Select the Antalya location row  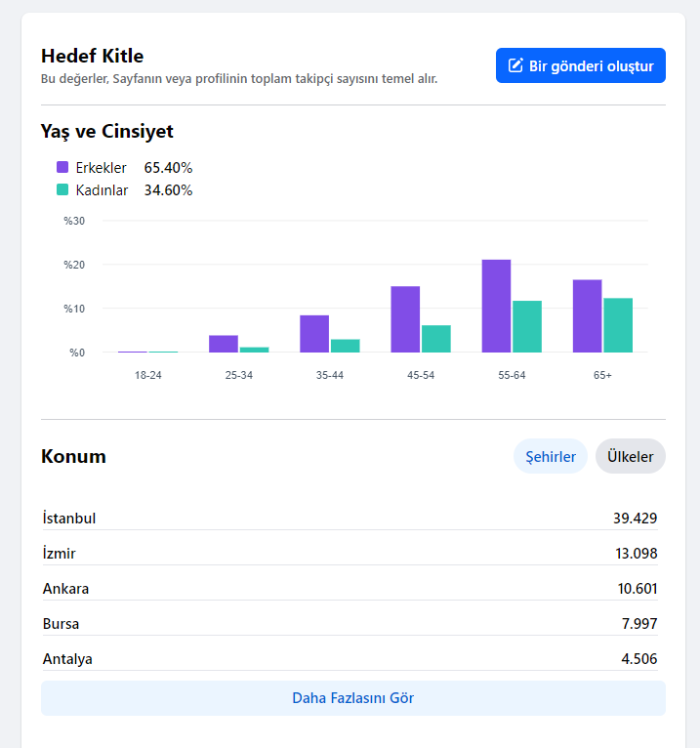click(x=350, y=659)
